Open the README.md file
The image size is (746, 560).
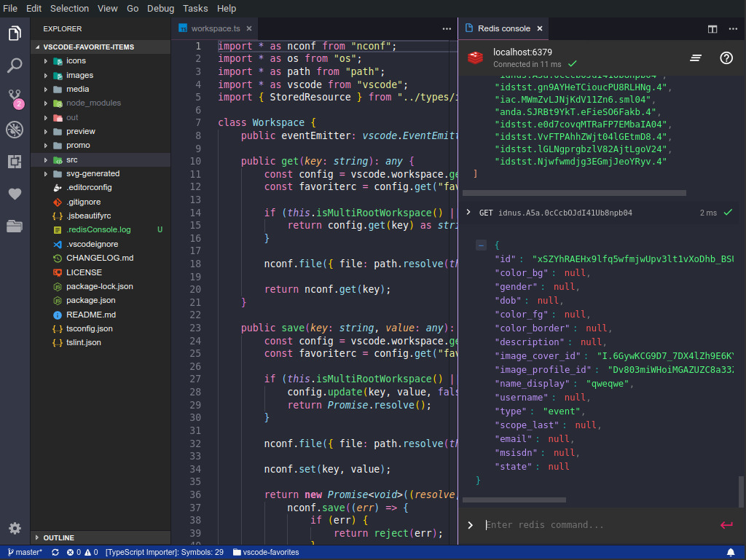tap(101, 315)
